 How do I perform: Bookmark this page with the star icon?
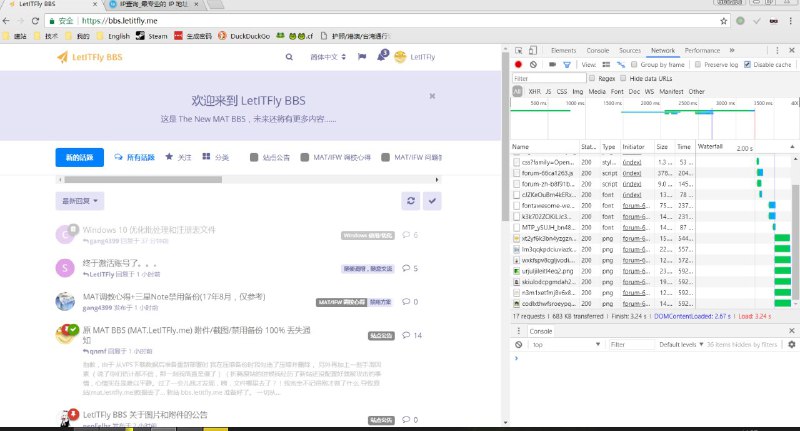pos(723,21)
